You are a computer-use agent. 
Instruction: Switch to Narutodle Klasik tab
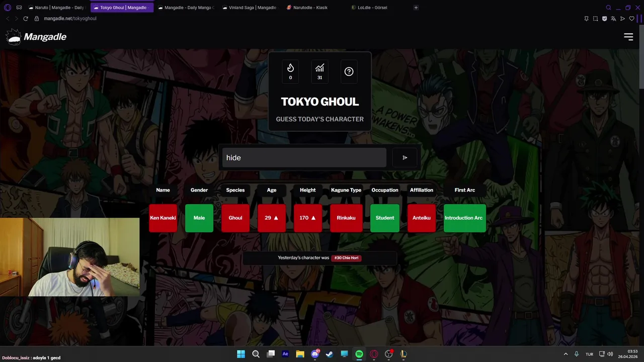pyautogui.click(x=314, y=8)
